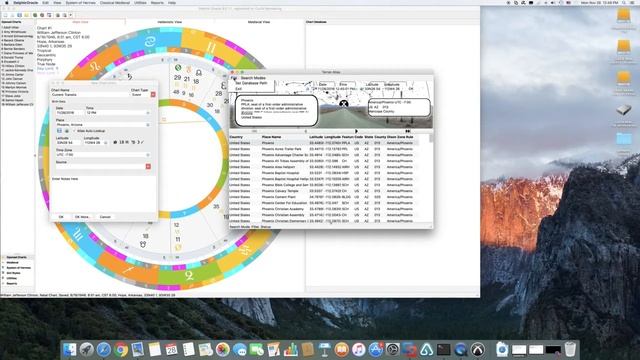Click the toolbar dropdown arrow at end

[71, 15]
